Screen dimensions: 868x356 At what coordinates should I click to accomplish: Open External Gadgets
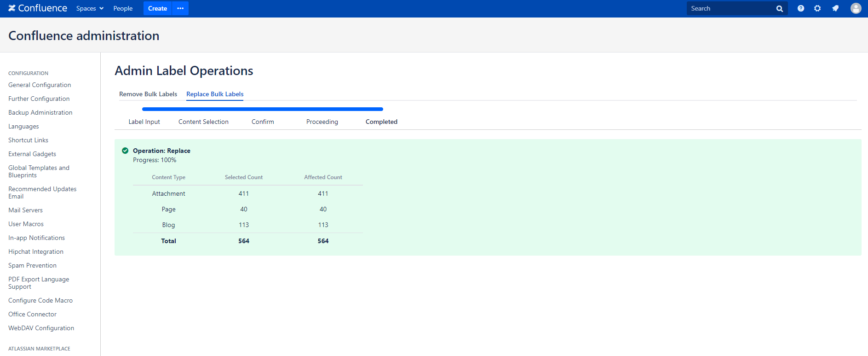pyautogui.click(x=32, y=154)
